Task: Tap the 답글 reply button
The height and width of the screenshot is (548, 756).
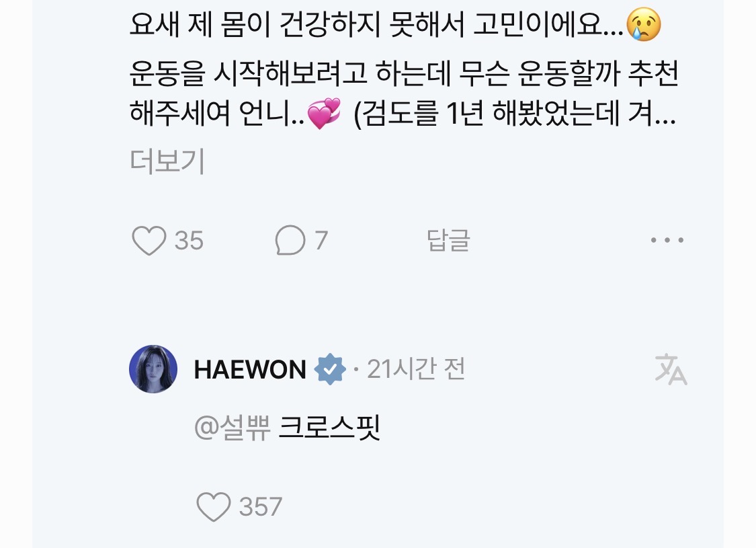Action: (x=448, y=240)
